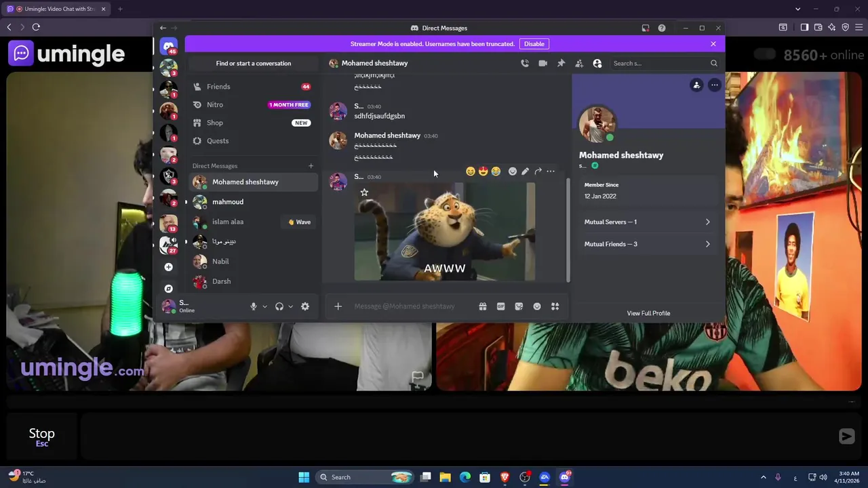Open attachment plus button in message bar
Viewport: 868px width, 488px height.
click(338, 306)
